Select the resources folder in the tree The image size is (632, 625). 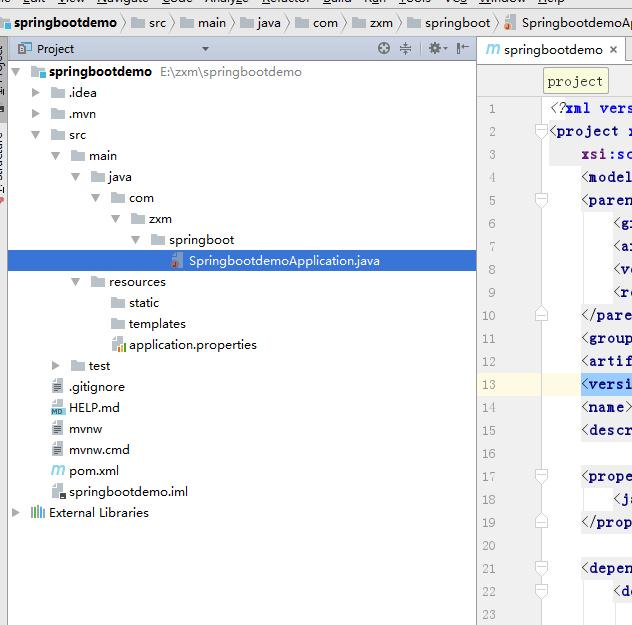point(137,282)
